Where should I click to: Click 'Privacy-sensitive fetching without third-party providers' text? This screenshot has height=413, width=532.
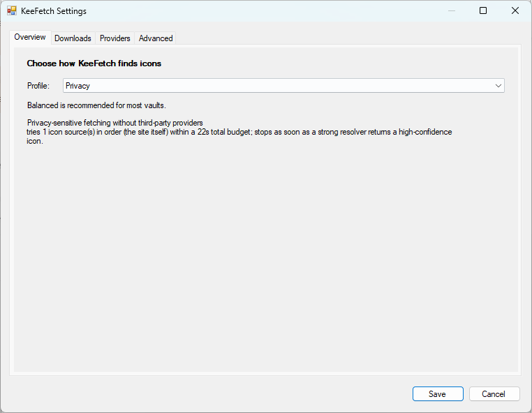click(115, 123)
